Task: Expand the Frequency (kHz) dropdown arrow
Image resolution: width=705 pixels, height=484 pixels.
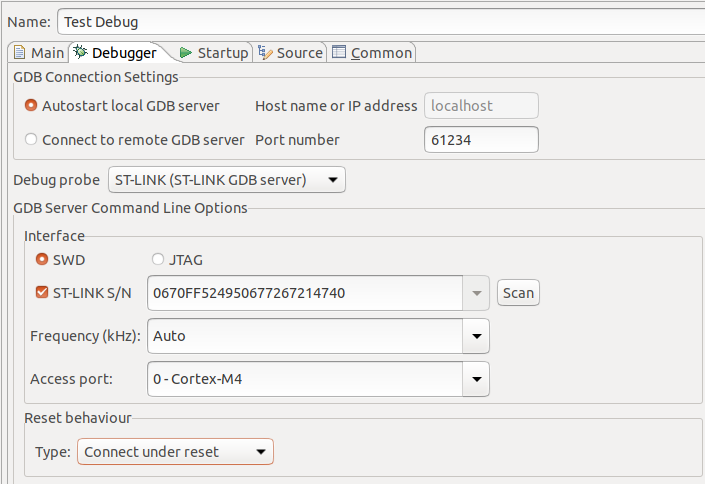Action: click(476, 336)
